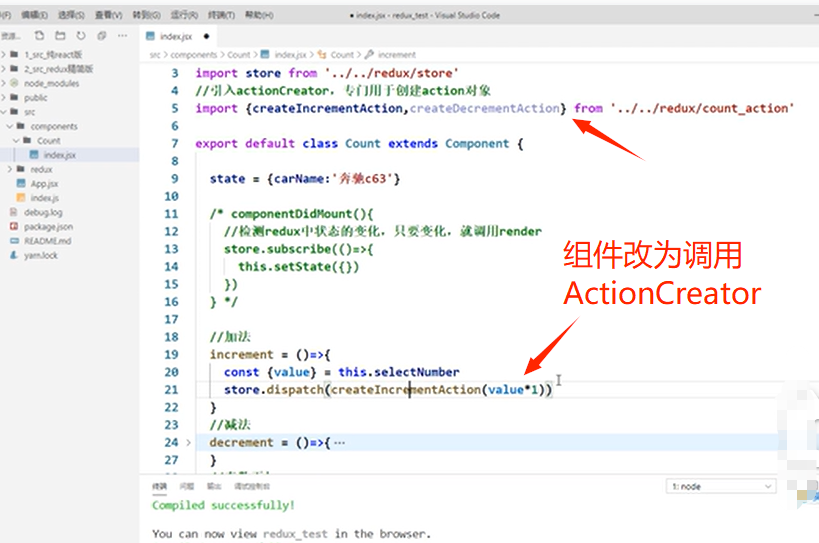Click the src breadcrumb segment
This screenshot has width=819, height=543.
tap(155, 55)
